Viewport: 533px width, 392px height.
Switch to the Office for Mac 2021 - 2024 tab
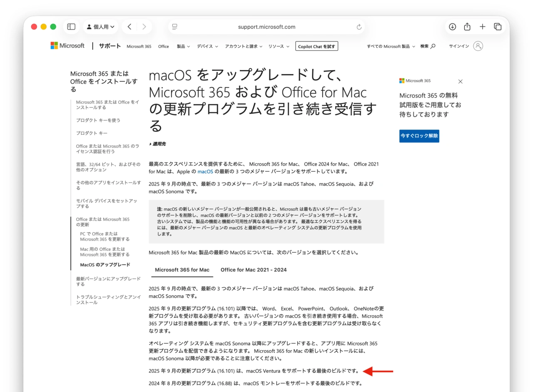coord(253,270)
